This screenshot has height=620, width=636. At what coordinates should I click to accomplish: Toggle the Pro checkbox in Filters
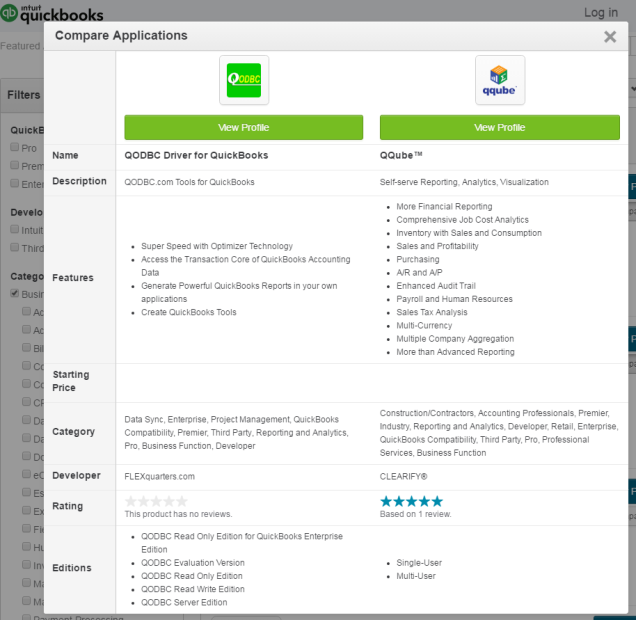tap(15, 147)
